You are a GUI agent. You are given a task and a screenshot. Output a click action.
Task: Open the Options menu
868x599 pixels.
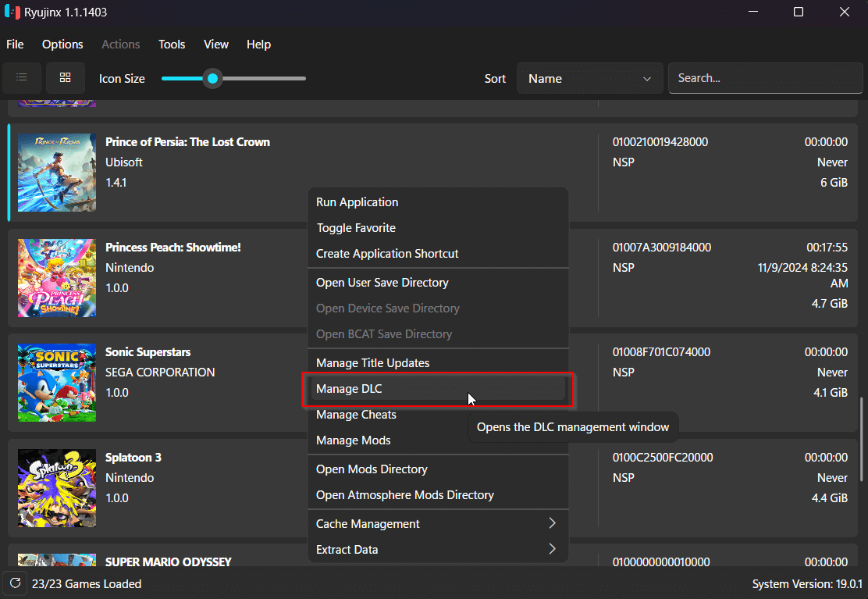pos(62,45)
